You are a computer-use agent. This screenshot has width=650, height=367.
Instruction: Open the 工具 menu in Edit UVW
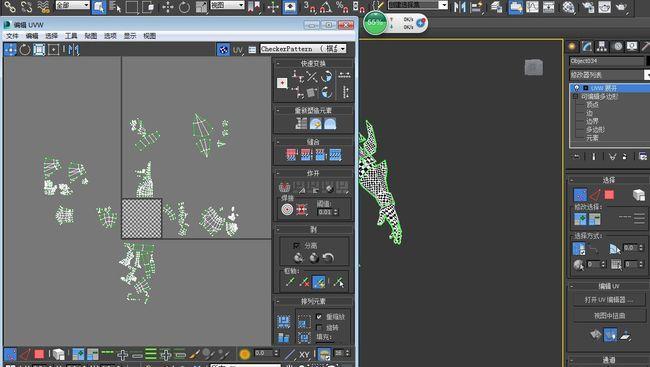click(71, 36)
